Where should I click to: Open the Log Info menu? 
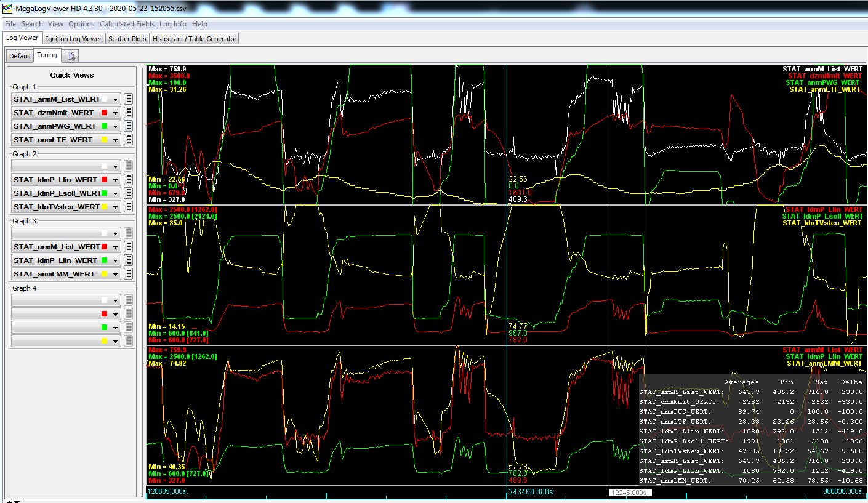click(x=172, y=24)
